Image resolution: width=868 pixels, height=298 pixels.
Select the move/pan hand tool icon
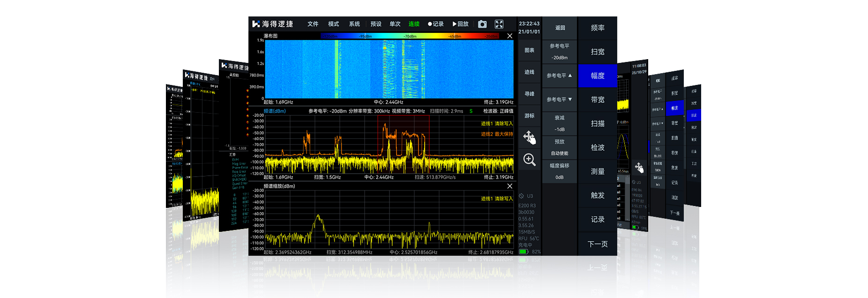click(530, 138)
